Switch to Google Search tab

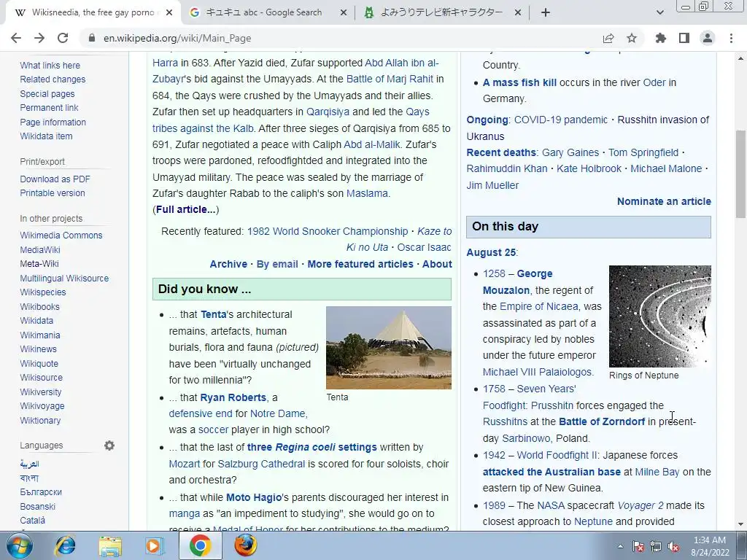tap(263, 13)
